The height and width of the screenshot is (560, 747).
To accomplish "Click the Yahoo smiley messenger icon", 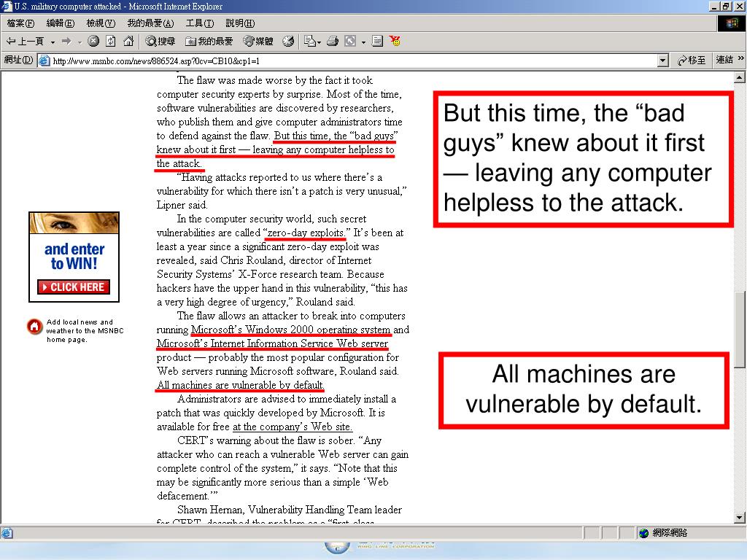I will coord(395,42).
